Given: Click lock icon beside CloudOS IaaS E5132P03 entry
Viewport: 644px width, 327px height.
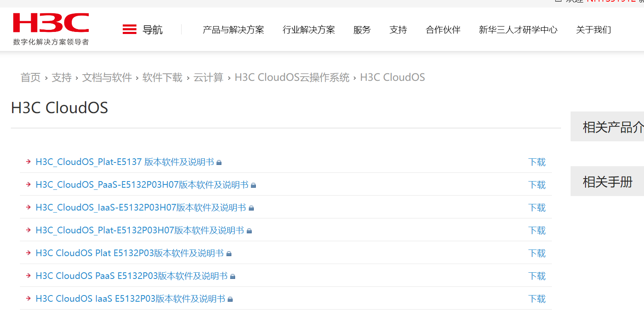Looking at the screenshot, I should tap(230, 300).
